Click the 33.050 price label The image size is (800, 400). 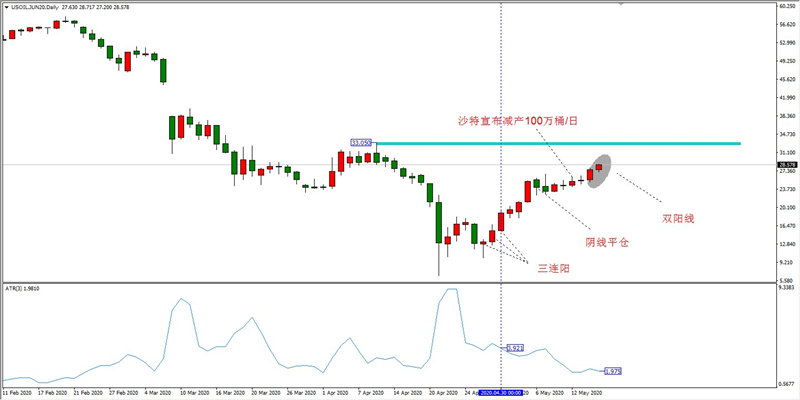coord(361,142)
